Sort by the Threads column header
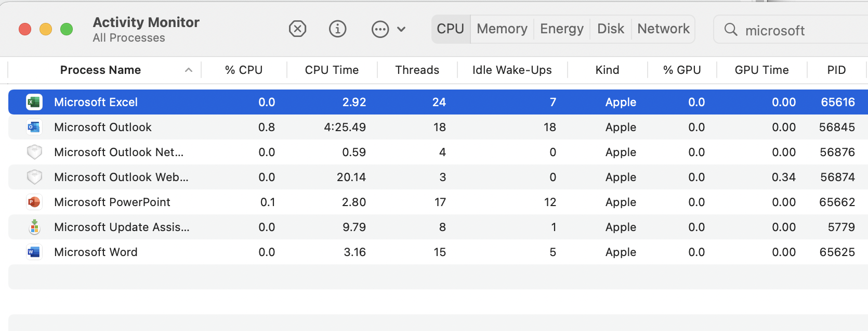Image resolution: width=868 pixels, height=331 pixels. pyautogui.click(x=417, y=70)
